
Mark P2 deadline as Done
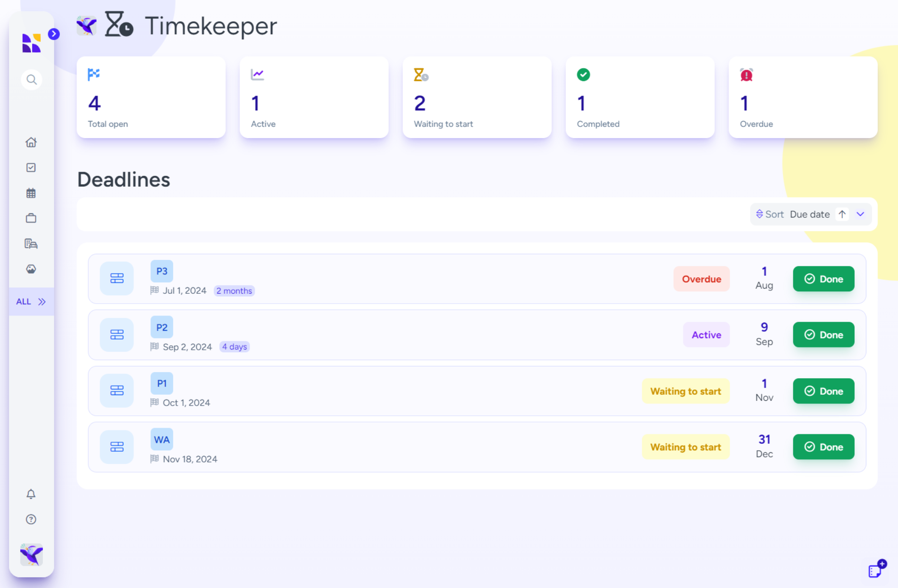tap(823, 335)
